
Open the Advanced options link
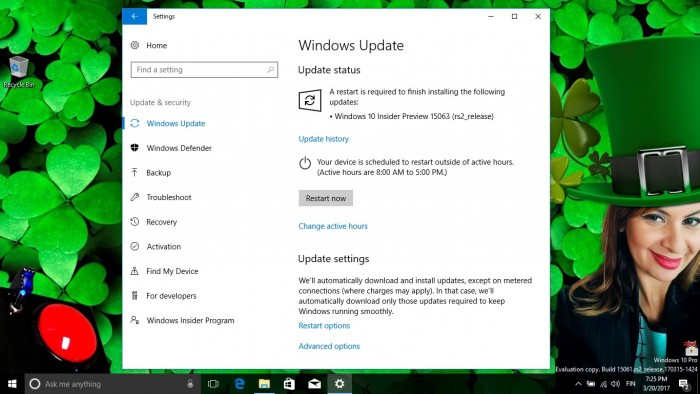point(329,346)
